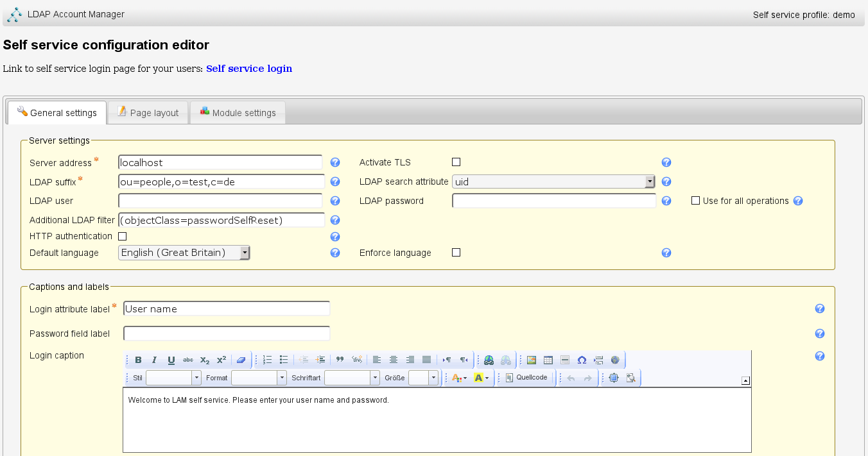Open the text color picker in editor
868x456 pixels.
coord(459,378)
